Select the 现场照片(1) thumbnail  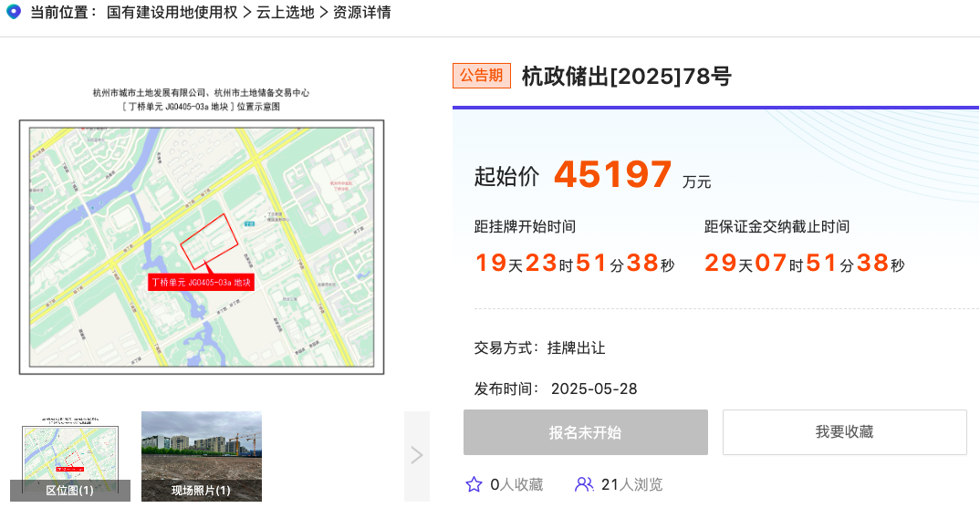[202, 456]
